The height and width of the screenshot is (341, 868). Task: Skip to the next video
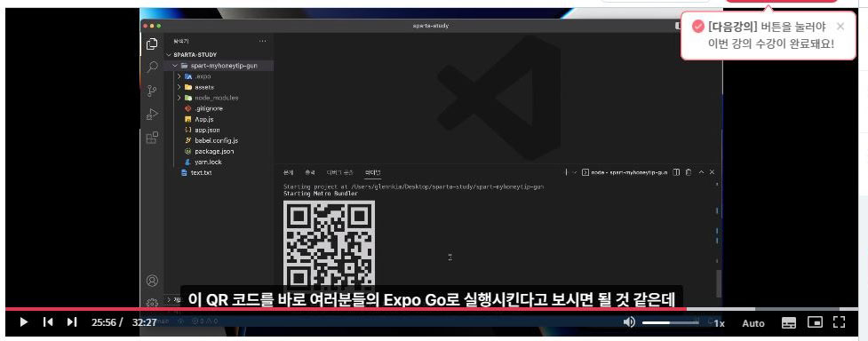coord(72,322)
